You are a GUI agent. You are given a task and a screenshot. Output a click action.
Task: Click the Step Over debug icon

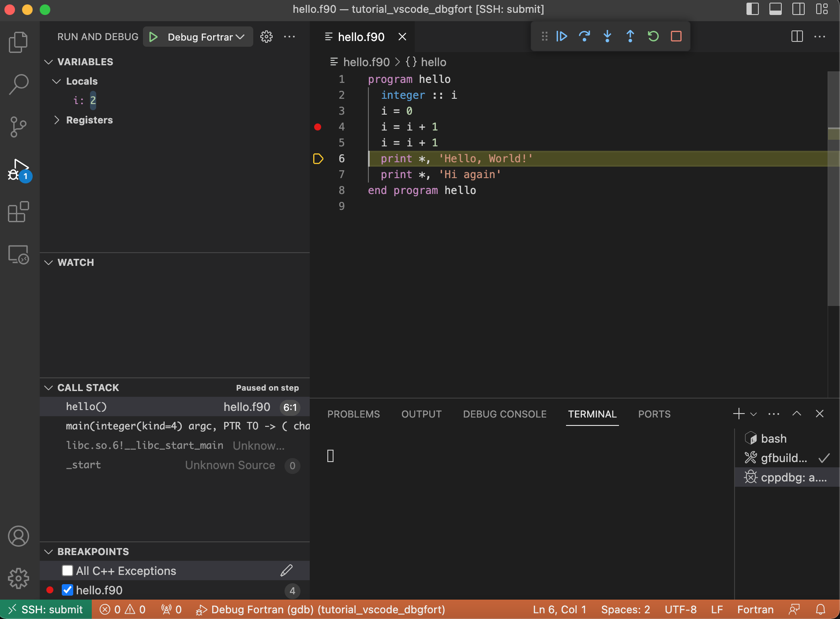[x=585, y=36]
